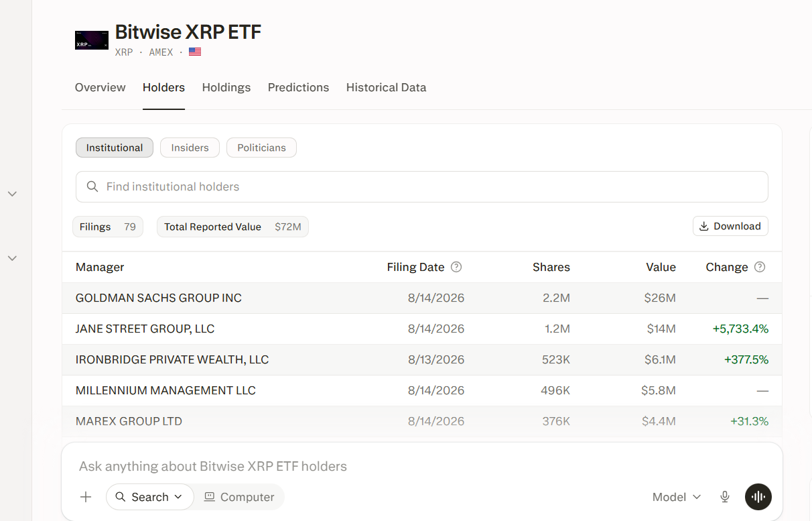Click the US flag icon
The image size is (812, 521).
195,52
